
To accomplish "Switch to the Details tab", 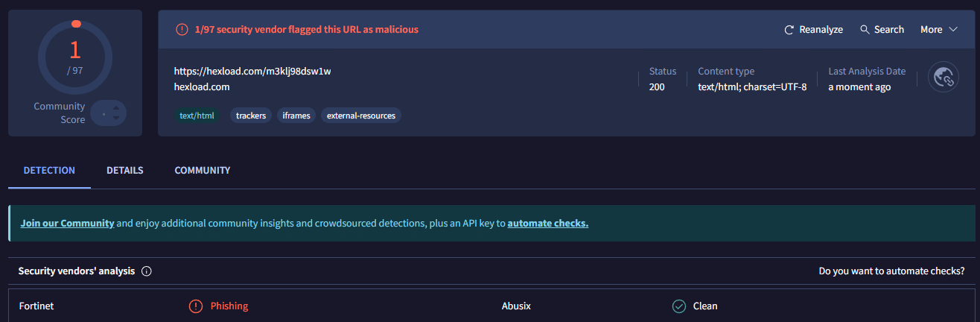I will coord(124,171).
